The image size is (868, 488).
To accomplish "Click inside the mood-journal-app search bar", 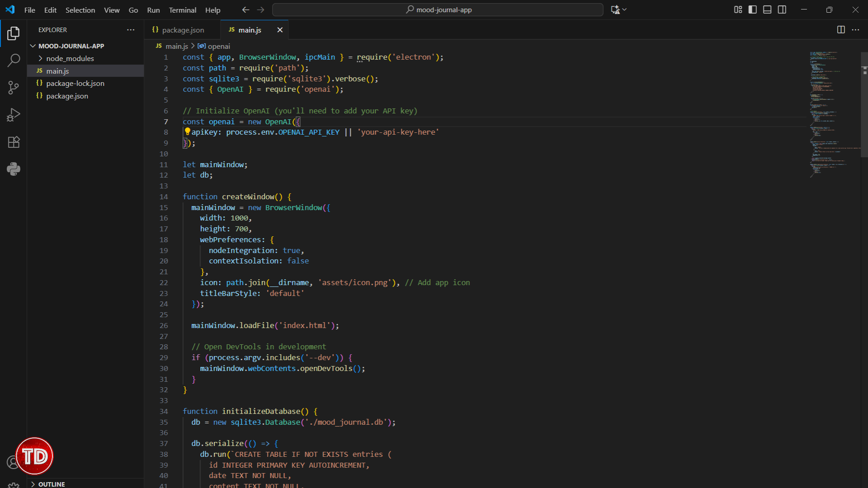I will coord(437,9).
